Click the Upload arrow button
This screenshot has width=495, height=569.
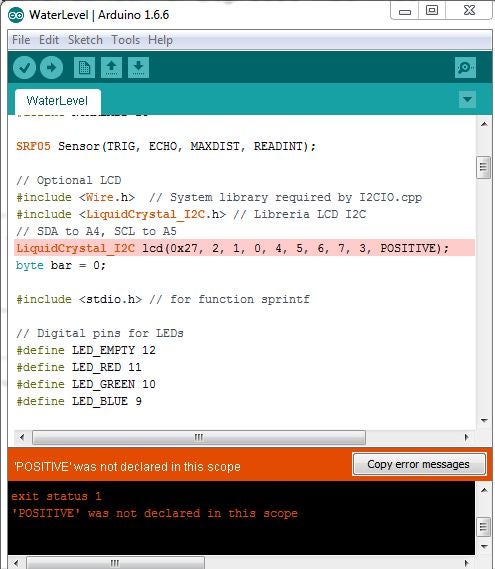coord(52,67)
